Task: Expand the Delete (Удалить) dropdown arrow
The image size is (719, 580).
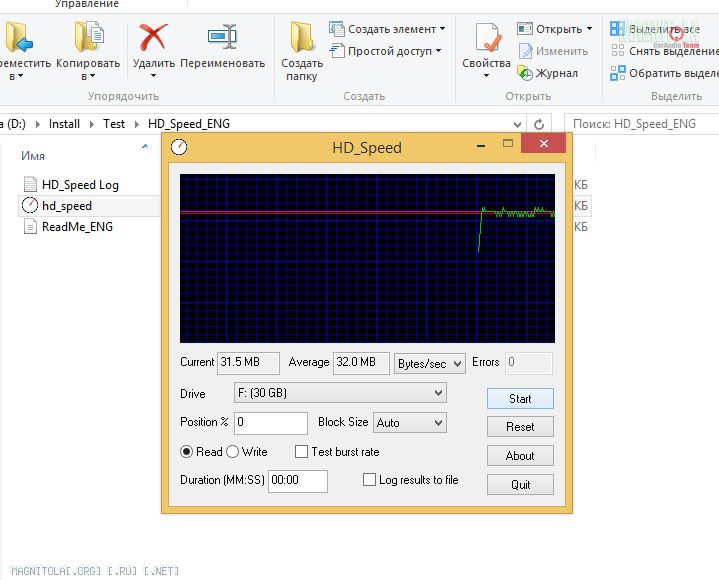Action: pyautogui.click(x=153, y=76)
